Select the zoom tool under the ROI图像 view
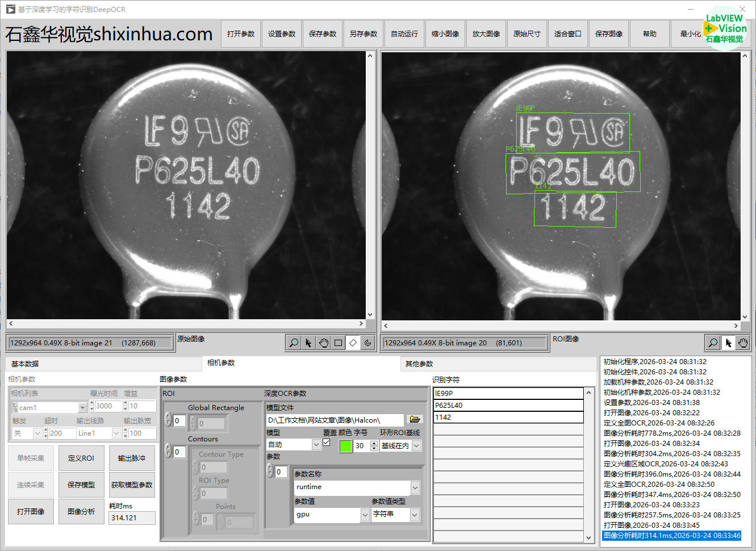The width and height of the screenshot is (756, 551). click(x=713, y=343)
